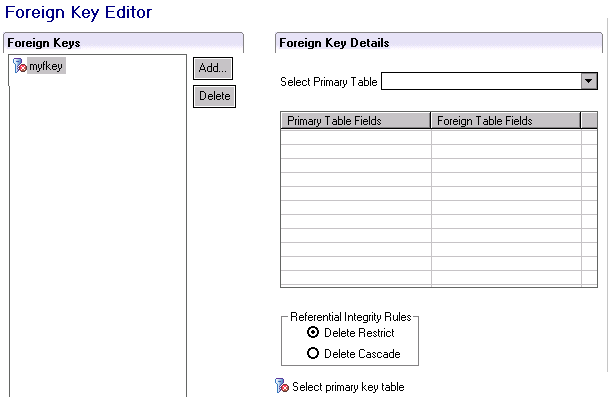
Task: Select the Delete Restrict radio button
Action: (x=313, y=333)
